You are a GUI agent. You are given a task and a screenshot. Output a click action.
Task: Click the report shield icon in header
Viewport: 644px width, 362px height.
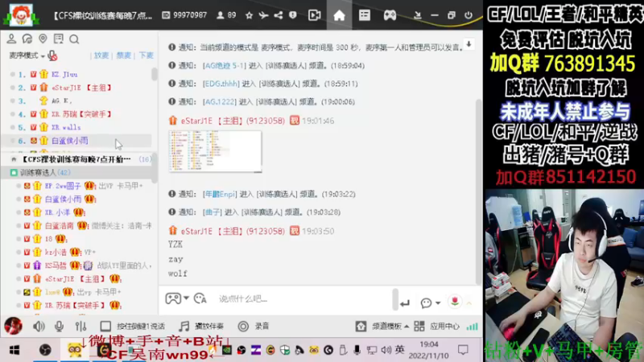[292, 15]
